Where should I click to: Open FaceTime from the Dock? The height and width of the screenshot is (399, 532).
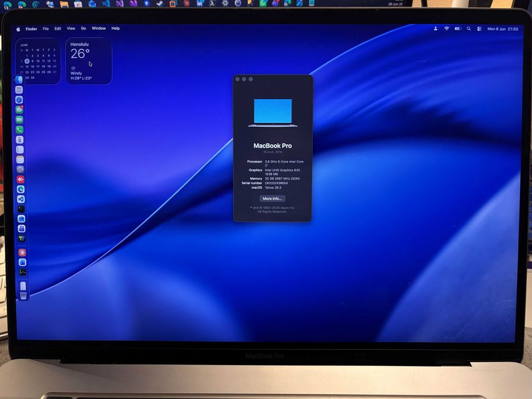[x=19, y=120]
